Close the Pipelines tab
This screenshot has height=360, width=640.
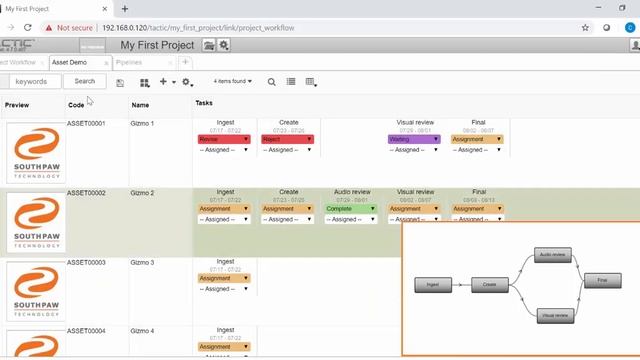click(x=170, y=63)
